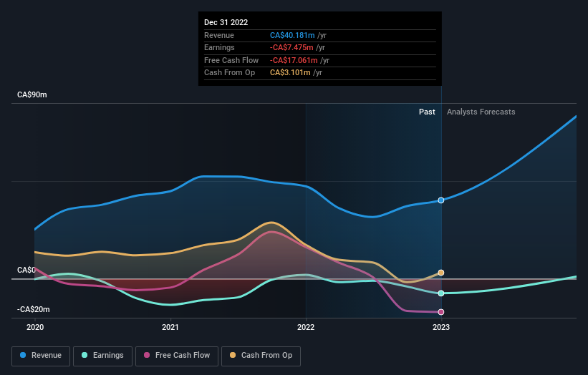Toggle the Revenue legend button
The width and height of the screenshot is (588, 375).
41,356
